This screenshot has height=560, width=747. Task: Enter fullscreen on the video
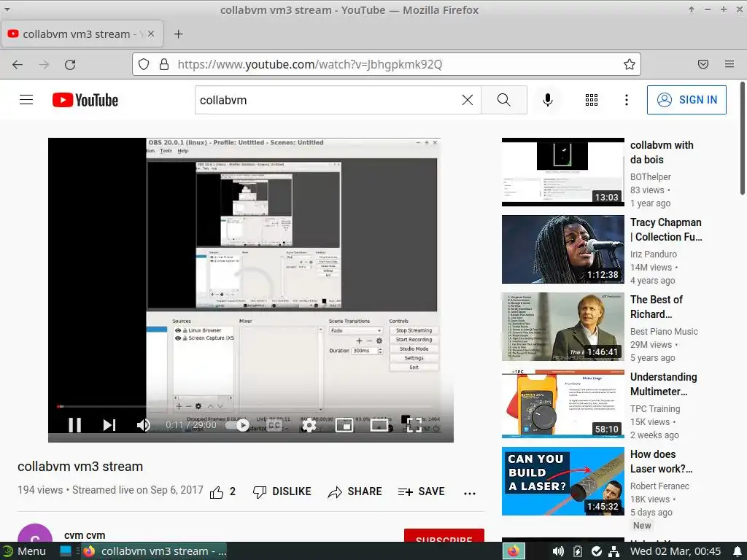pyautogui.click(x=414, y=425)
